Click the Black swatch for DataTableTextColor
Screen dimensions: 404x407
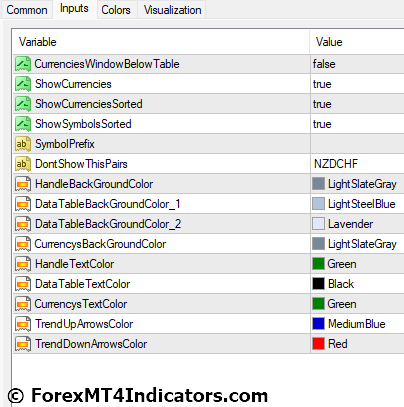tap(318, 284)
